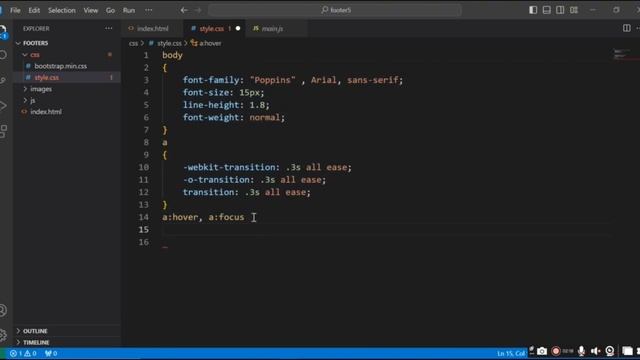
Task: Toggle the bottom panel layout icon
Action: coord(547,10)
